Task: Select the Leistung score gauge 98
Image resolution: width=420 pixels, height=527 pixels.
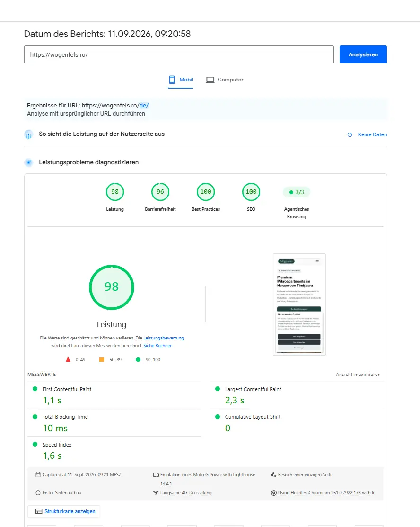Action: pyautogui.click(x=115, y=192)
